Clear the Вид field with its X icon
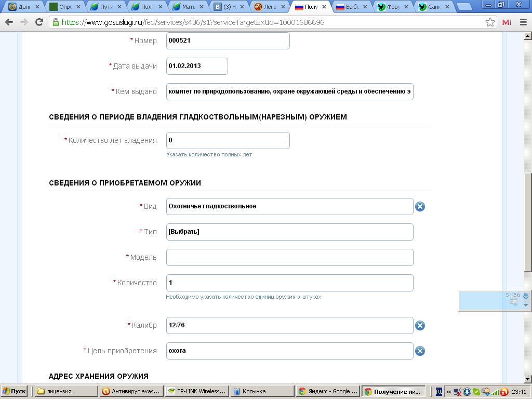 click(420, 207)
